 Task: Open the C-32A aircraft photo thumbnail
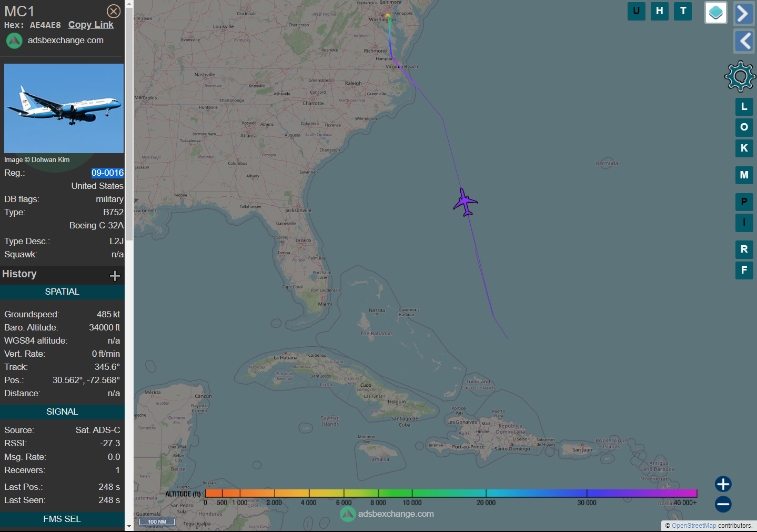[x=64, y=108]
